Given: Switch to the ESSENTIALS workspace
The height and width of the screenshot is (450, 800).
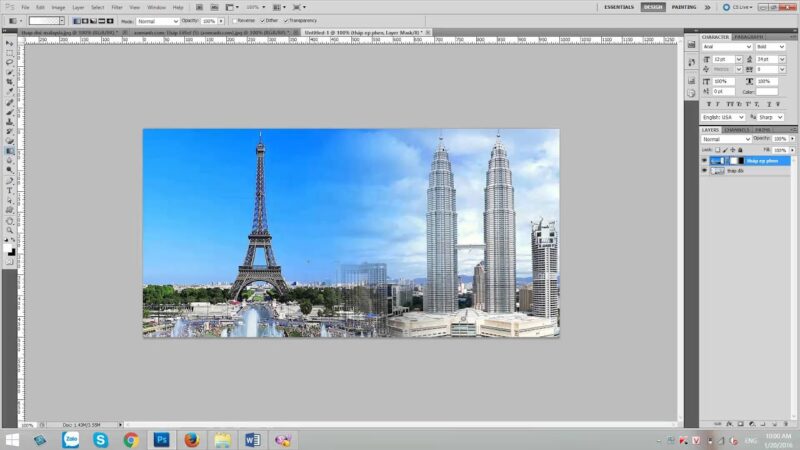Looking at the screenshot, I should [x=619, y=7].
